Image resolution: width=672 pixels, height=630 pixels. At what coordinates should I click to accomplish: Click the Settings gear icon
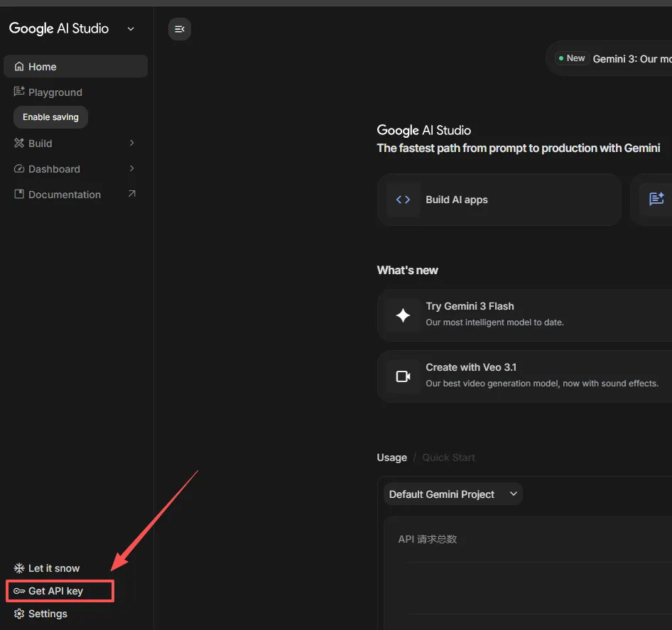point(19,614)
